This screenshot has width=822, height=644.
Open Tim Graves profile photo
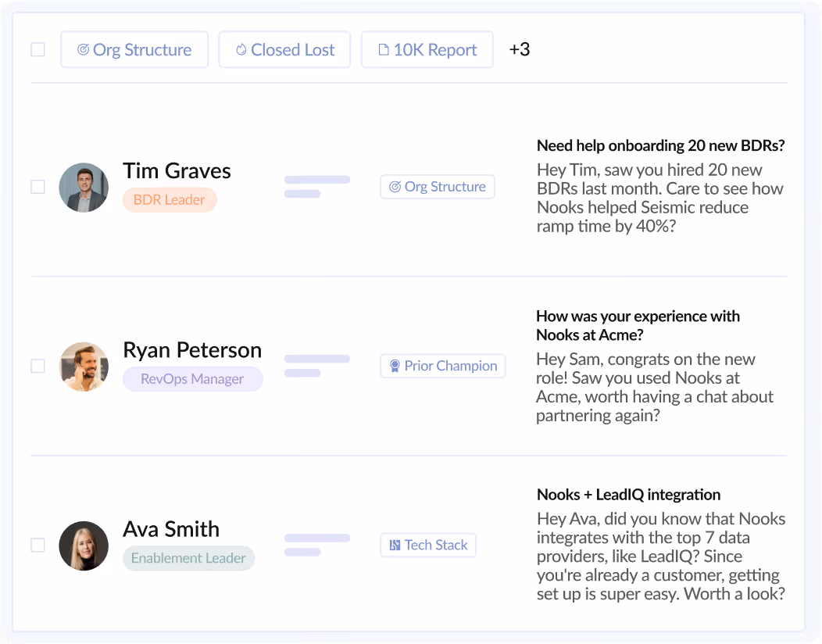84,188
